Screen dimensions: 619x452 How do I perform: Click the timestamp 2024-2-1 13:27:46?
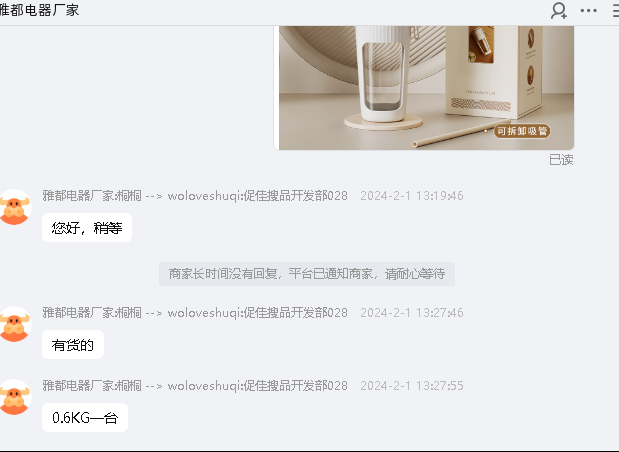click(x=412, y=313)
